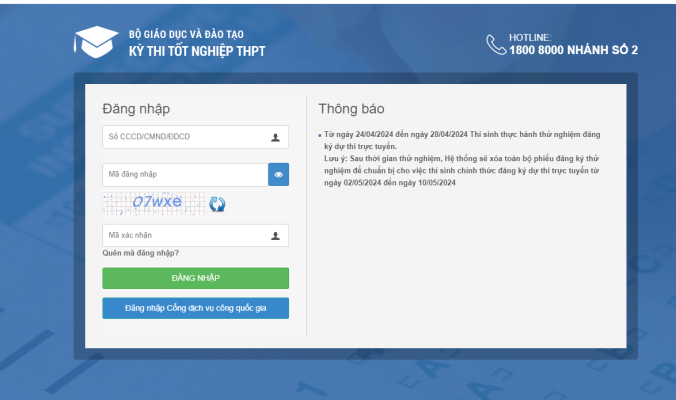
Task: Show password with the eye button
Action: tap(278, 175)
